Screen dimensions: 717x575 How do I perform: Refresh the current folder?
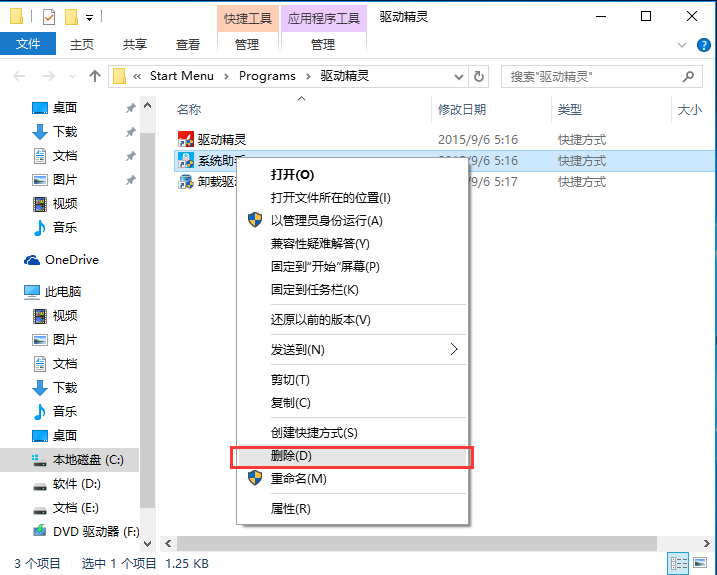tap(478, 76)
